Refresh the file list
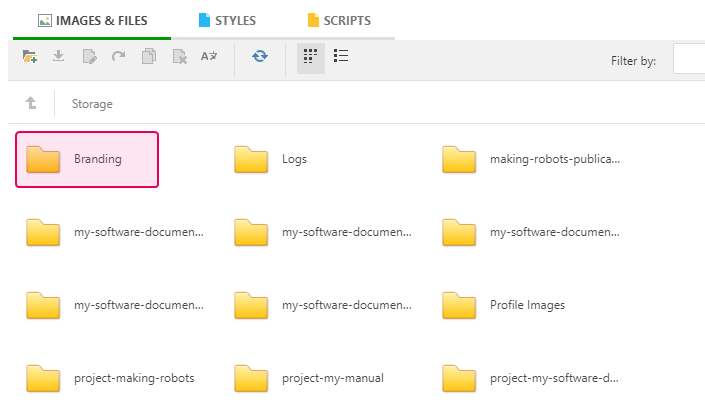This screenshot has width=705, height=408. pyautogui.click(x=260, y=56)
